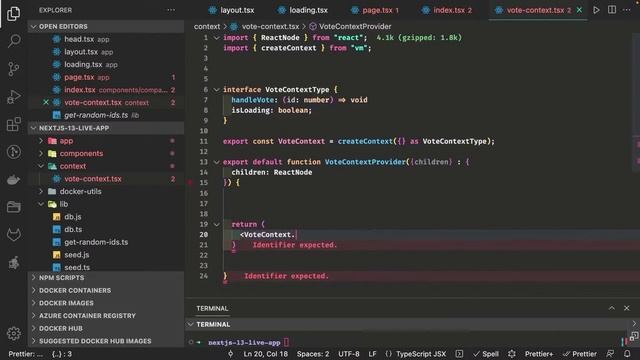The width and height of the screenshot is (640, 360).
Task: Click the source control icon in status bar
Action: pyautogui.click(x=230, y=354)
